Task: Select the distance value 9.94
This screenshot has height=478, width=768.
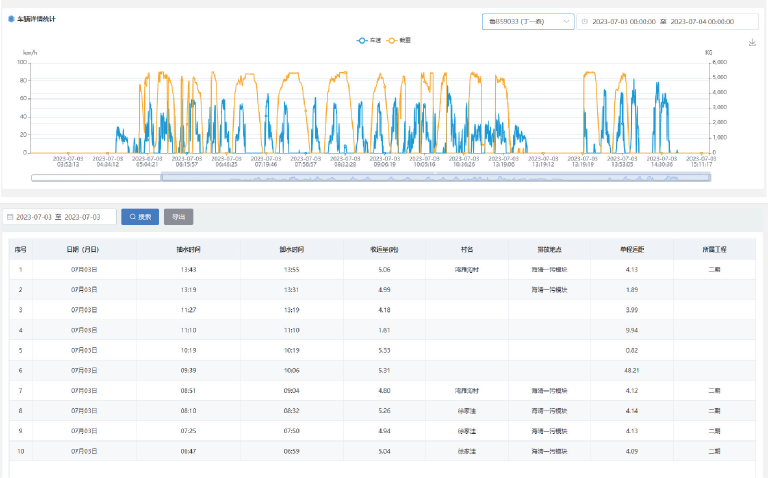Action: pyautogui.click(x=632, y=330)
